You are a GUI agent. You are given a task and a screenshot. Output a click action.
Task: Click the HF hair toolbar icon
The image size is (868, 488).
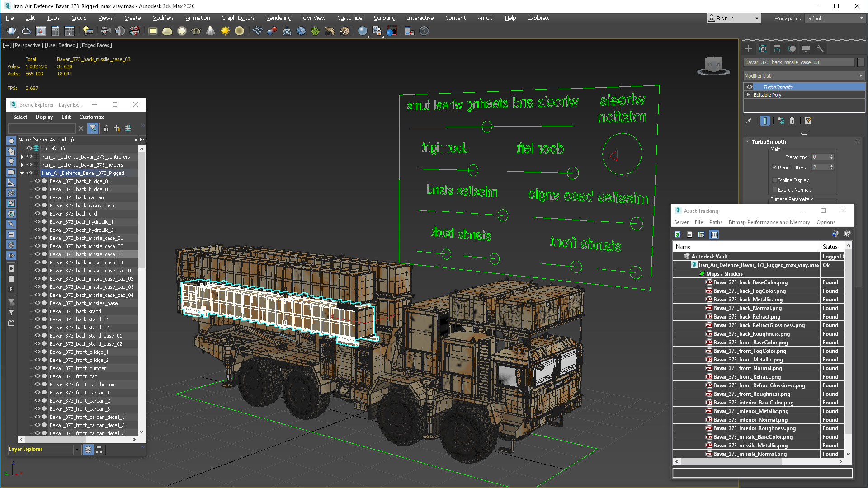click(330, 31)
